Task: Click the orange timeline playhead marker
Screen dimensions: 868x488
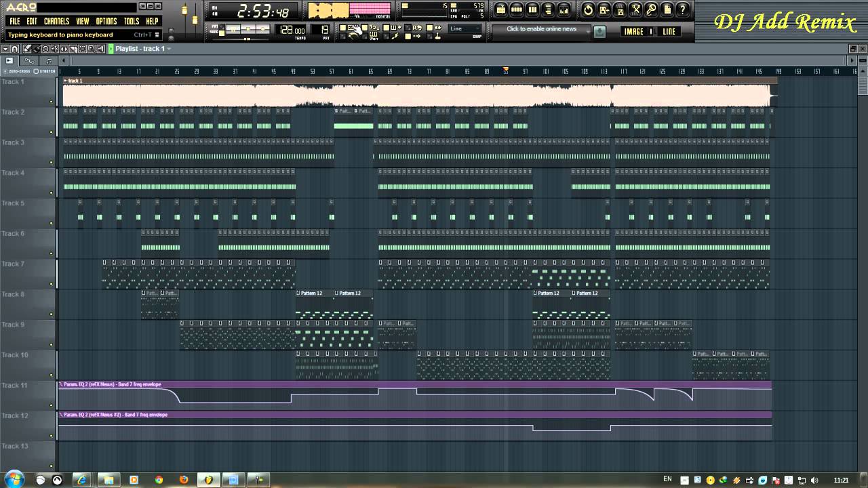Action: coord(505,69)
